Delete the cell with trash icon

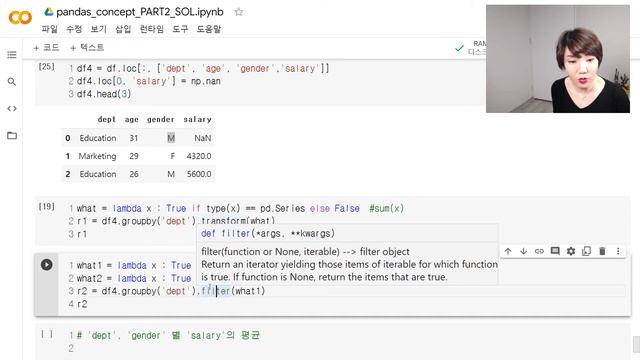(602, 251)
